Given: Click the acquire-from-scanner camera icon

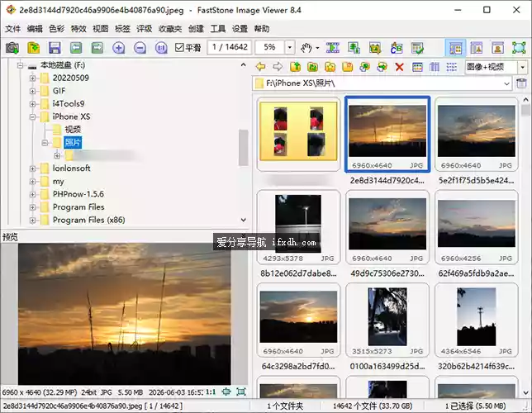Looking at the screenshot, I should pos(12,48).
